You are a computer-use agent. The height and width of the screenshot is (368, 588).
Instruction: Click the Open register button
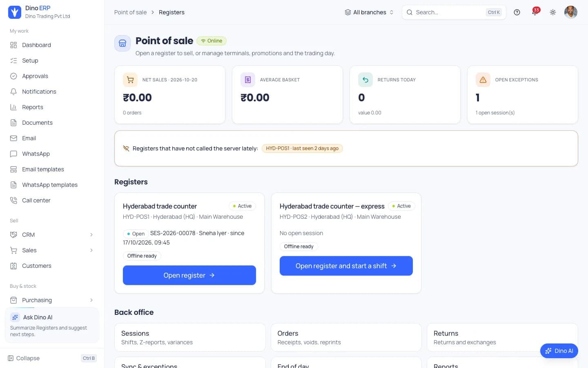point(189,275)
